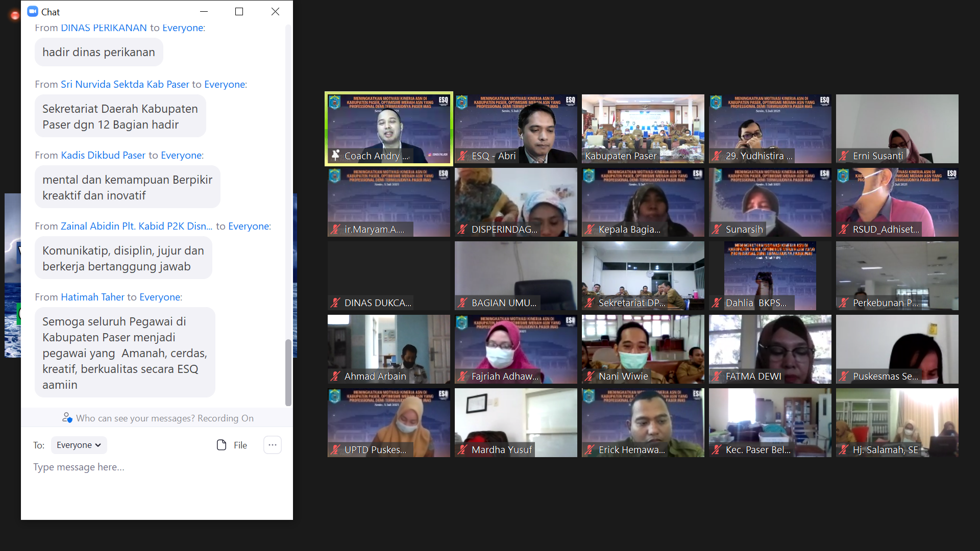Click muted mic icon on Nani Wiwie tile
The height and width of the screenshot is (551, 980).
(x=590, y=377)
